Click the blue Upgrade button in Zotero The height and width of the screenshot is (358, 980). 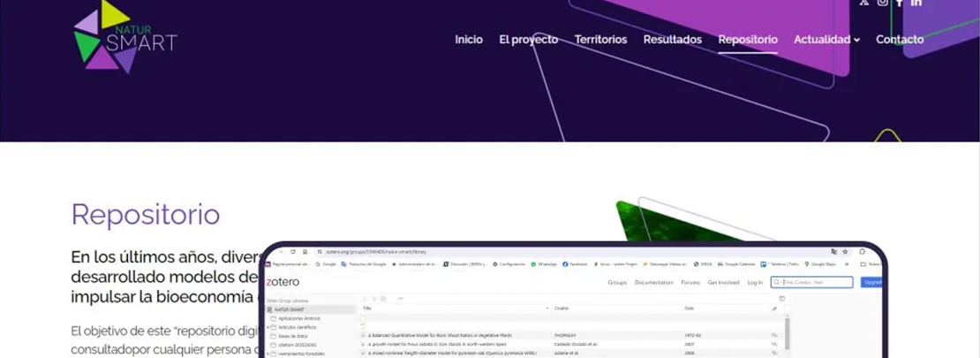pyautogui.click(x=872, y=282)
